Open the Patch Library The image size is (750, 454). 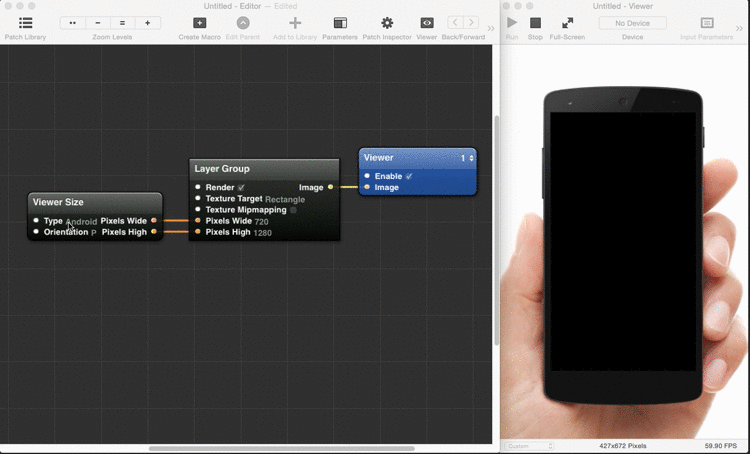[25, 23]
